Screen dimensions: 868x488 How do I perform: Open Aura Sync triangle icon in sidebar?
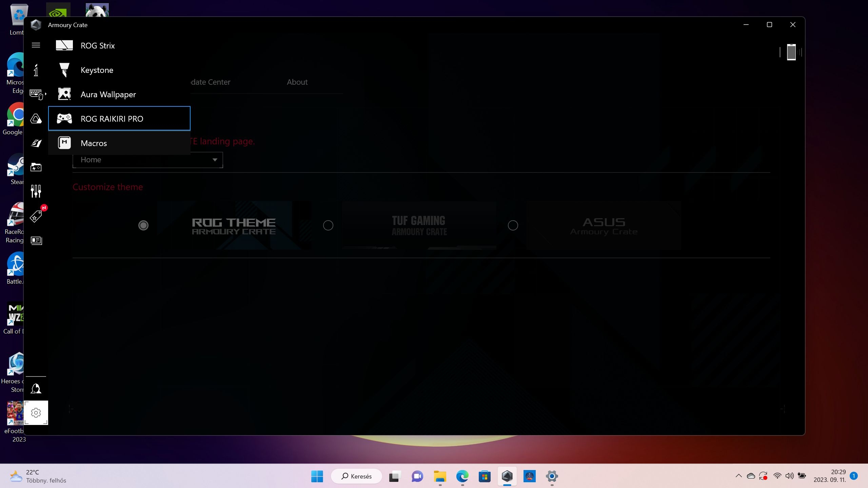[36, 119]
